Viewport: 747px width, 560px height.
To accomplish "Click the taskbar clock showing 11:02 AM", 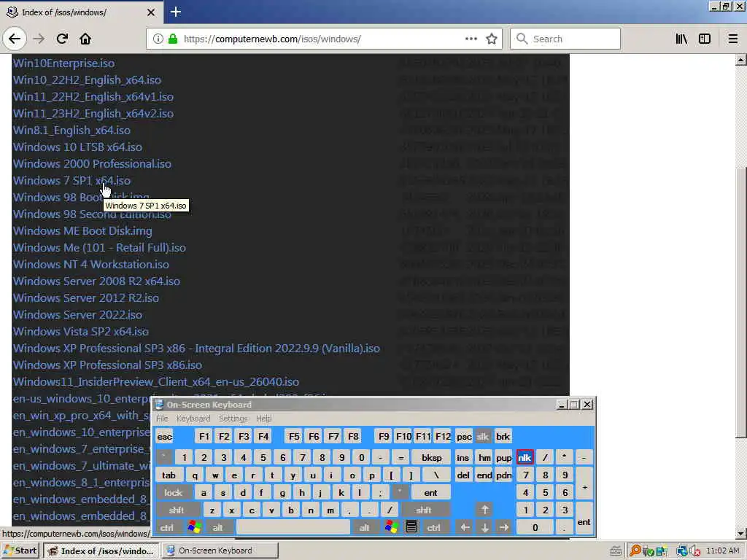I will tap(722, 551).
